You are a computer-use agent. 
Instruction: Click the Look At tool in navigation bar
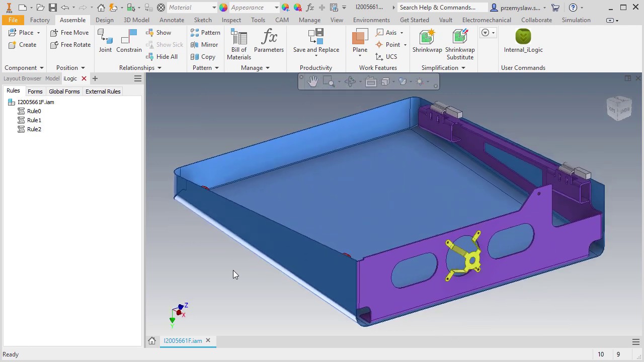(x=371, y=81)
